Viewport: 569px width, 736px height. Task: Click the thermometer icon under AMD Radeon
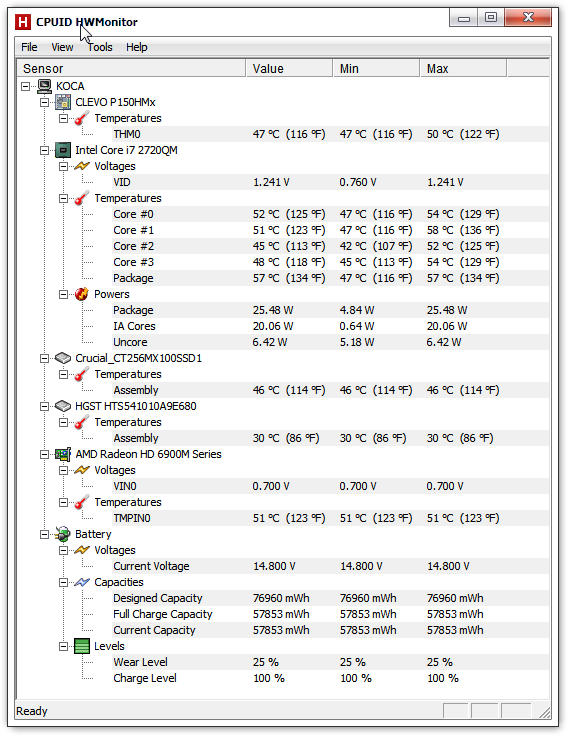[82, 502]
